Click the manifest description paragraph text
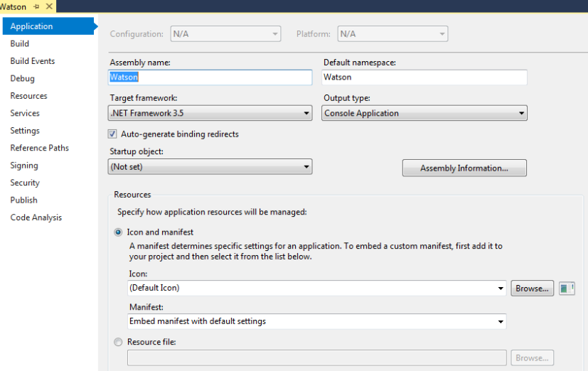This screenshot has width=588, height=371. 316,252
